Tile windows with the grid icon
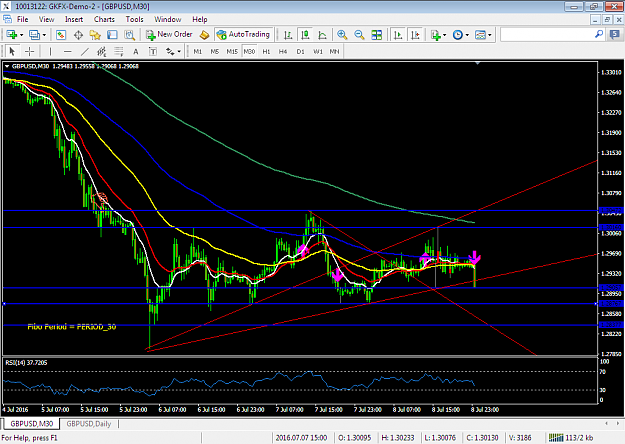 pos(376,35)
